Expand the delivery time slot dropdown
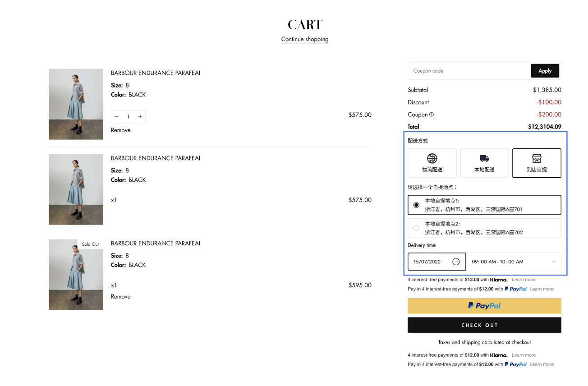The width and height of the screenshot is (588, 386). (x=514, y=262)
